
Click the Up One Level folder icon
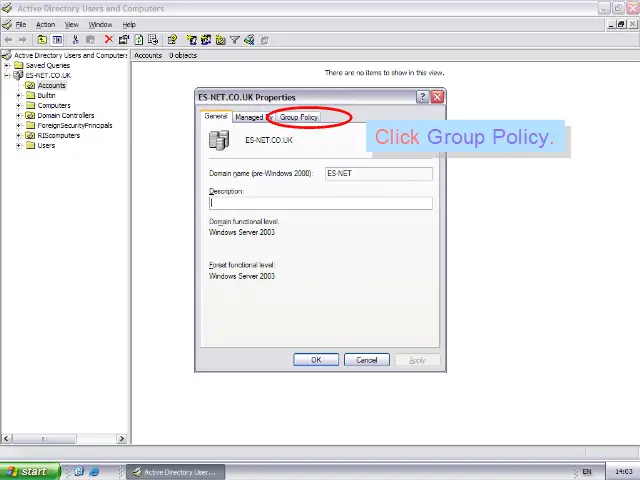pos(42,40)
